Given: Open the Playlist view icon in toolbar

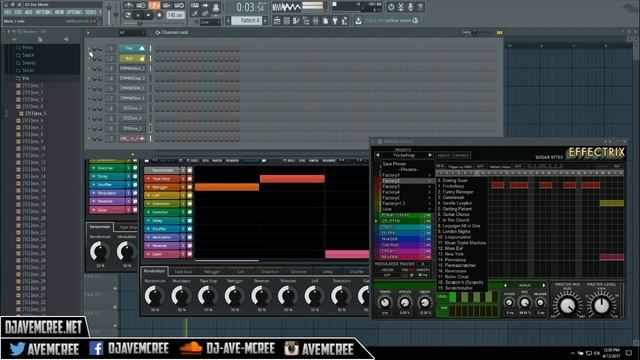Looking at the screenshot, I should tap(277, 21).
